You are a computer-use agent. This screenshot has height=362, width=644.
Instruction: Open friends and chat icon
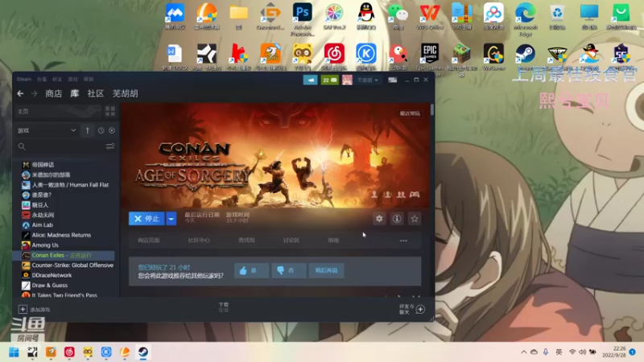click(x=420, y=310)
